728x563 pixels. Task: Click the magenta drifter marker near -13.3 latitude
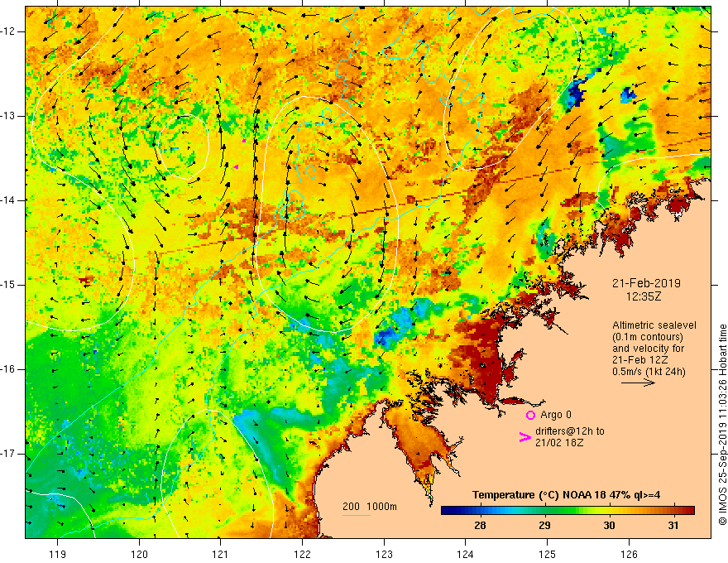coord(244,140)
